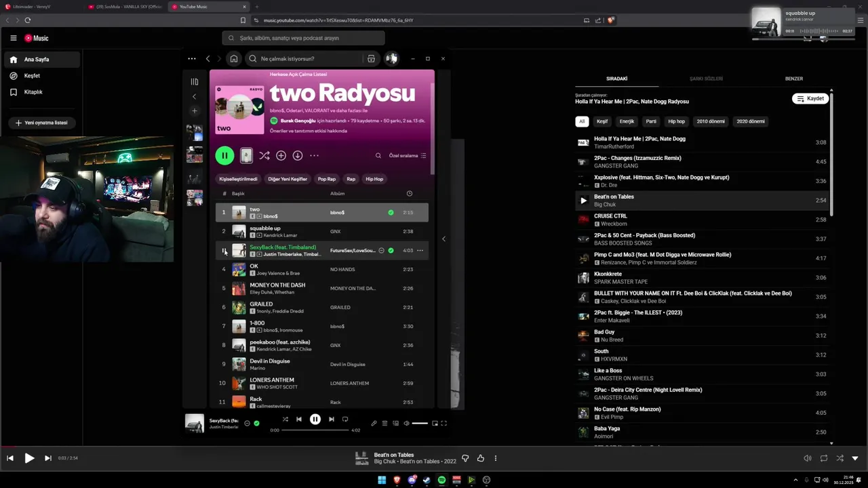Toggle saved checkmark on SexyBack row
This screenshot has width=868, height=488.
[x=391, y=251]
